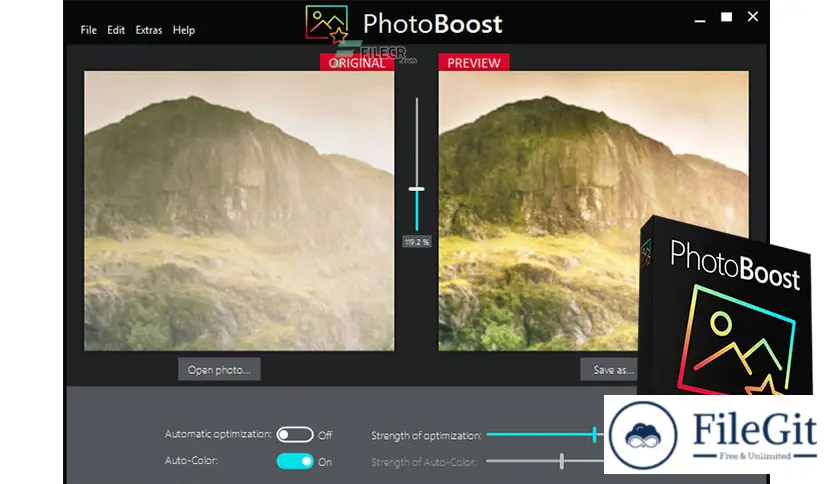Click the Strength of optimization slider handle

(x=594, y=434)
